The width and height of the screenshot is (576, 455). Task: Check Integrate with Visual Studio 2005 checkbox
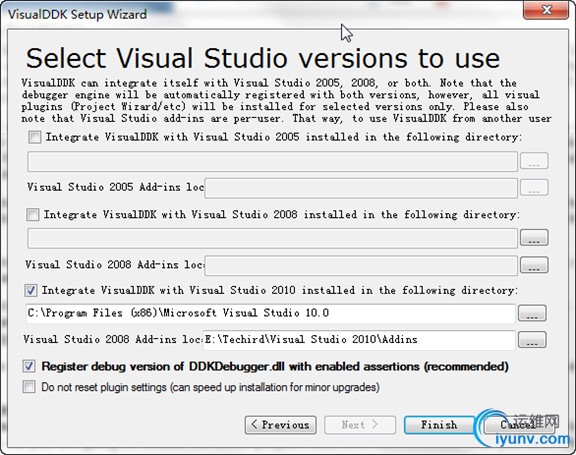tap(35, 137)
